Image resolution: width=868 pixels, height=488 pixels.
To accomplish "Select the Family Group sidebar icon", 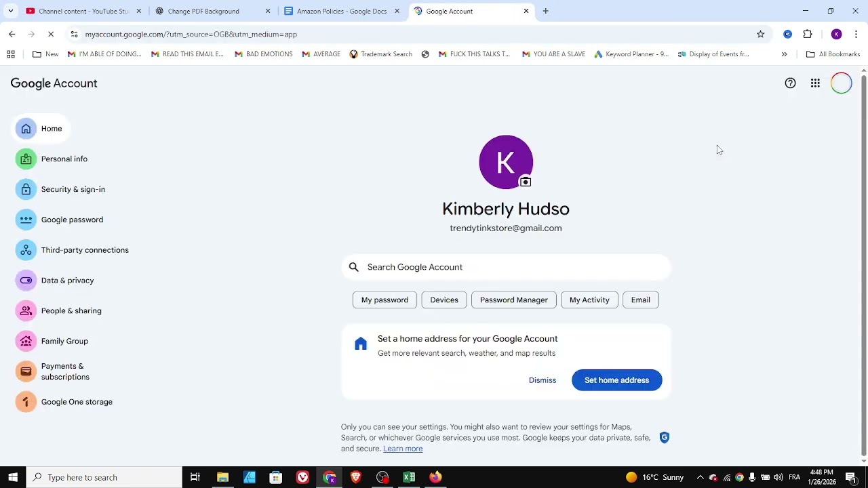I will (26, 341).
